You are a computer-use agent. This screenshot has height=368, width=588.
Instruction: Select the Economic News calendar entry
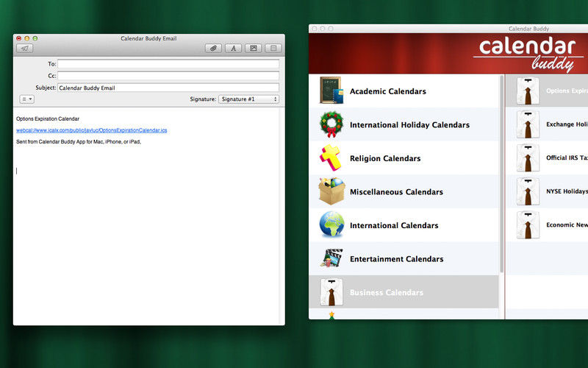547,225
